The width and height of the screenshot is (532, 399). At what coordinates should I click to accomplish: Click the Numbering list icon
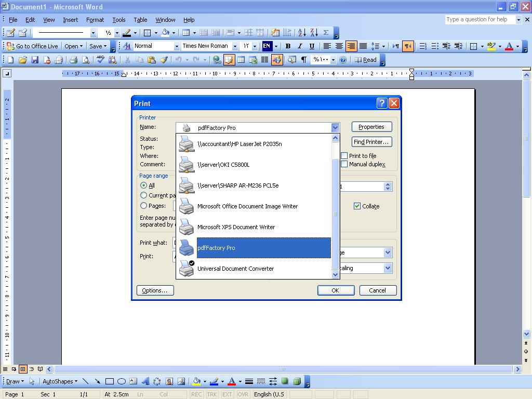coord(423,46)
